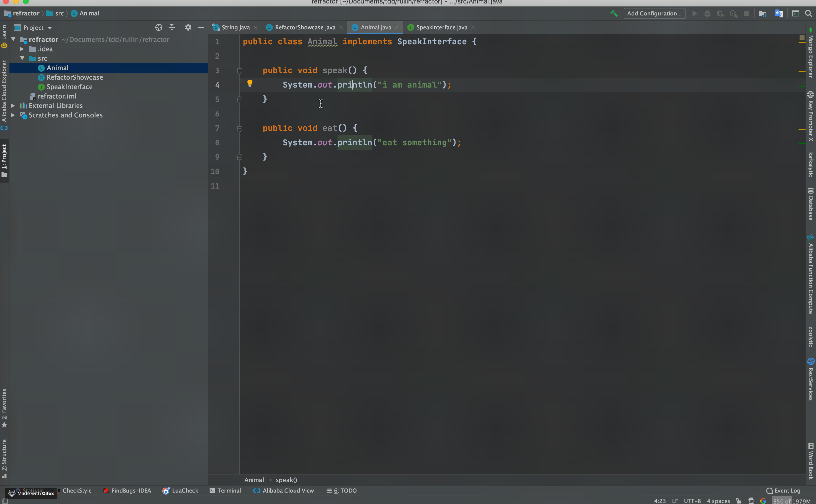This screenshot has width=816, height=504.
Task: Collapse the refactor project root node
Action: [13, 39]
